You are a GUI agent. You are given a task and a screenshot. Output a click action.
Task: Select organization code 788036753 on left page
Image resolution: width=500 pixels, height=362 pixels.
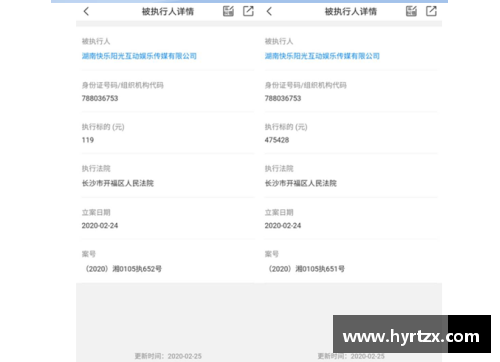pos(100,98)
